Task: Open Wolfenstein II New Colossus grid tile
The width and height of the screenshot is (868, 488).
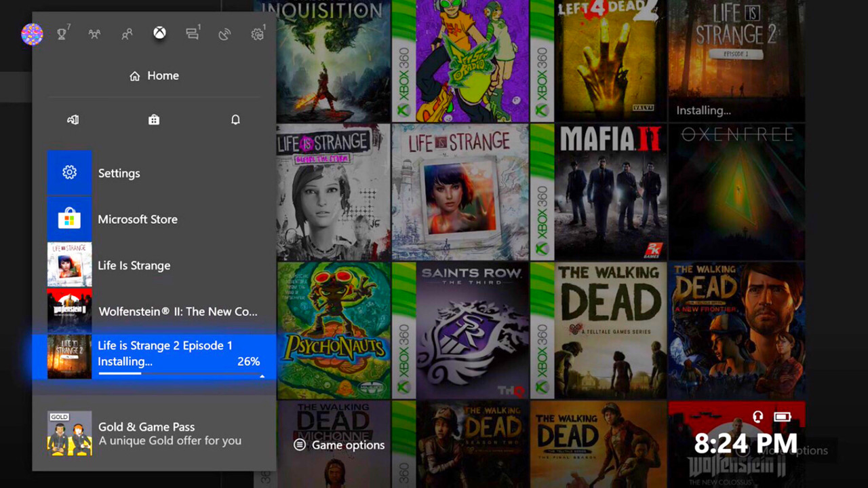Action: (736, 444)
